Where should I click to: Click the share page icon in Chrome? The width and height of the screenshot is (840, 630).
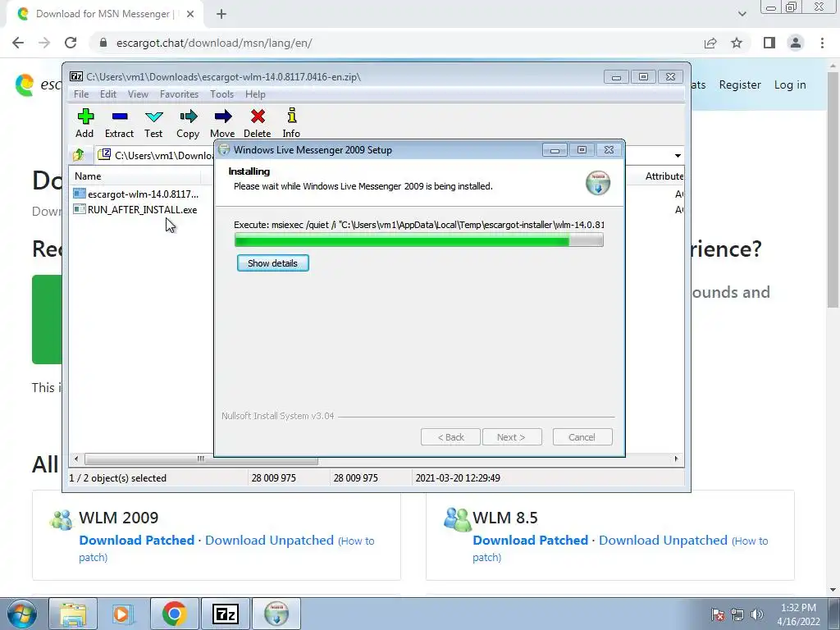710,43
